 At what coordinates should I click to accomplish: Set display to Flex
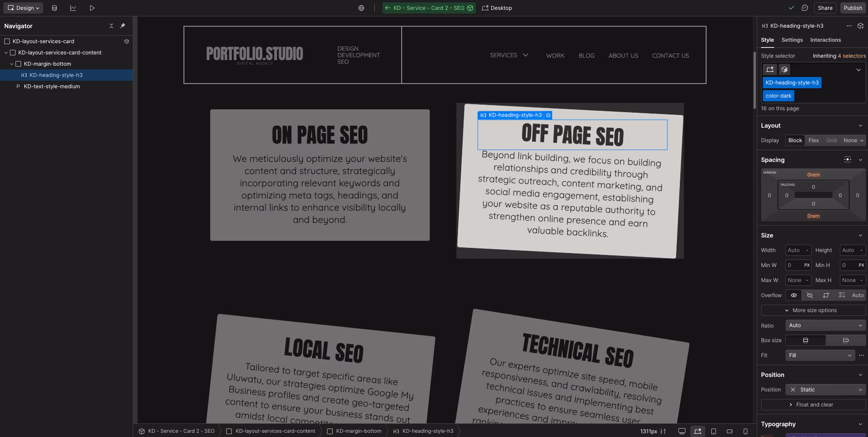pyautogui.click(x=814, y=140)
